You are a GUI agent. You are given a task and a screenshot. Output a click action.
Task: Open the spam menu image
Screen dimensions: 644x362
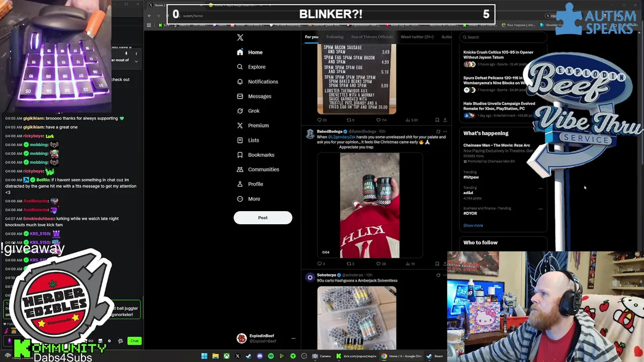pos(357,79)
